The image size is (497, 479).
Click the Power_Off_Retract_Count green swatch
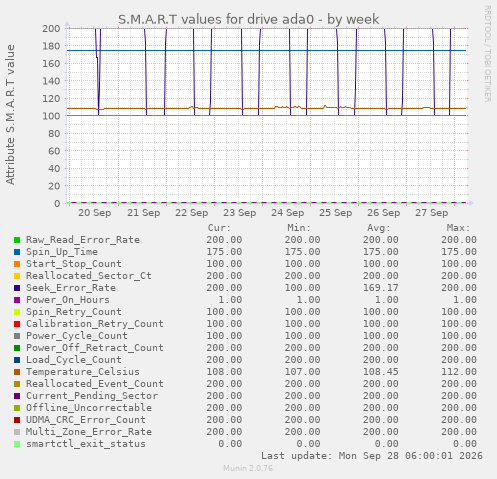pos(17,348)
